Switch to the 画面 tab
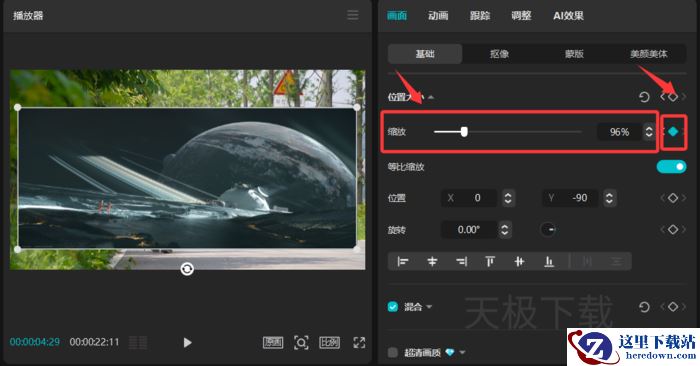Screen dimensions: 700x366 397,16
